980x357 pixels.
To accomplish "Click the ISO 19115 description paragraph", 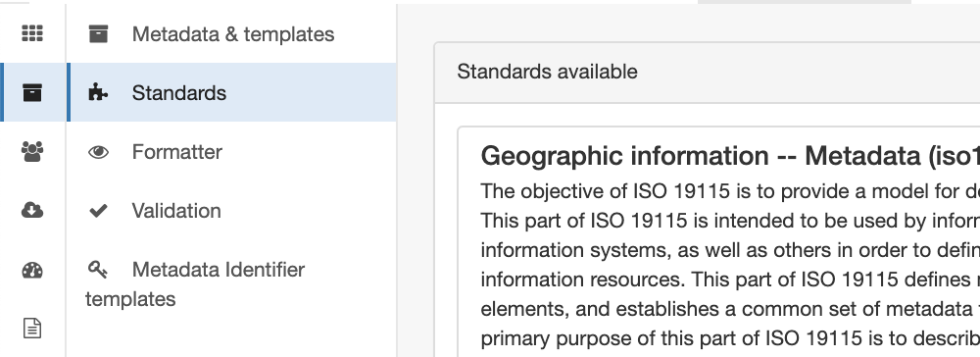I will click(x=730, y=265).
